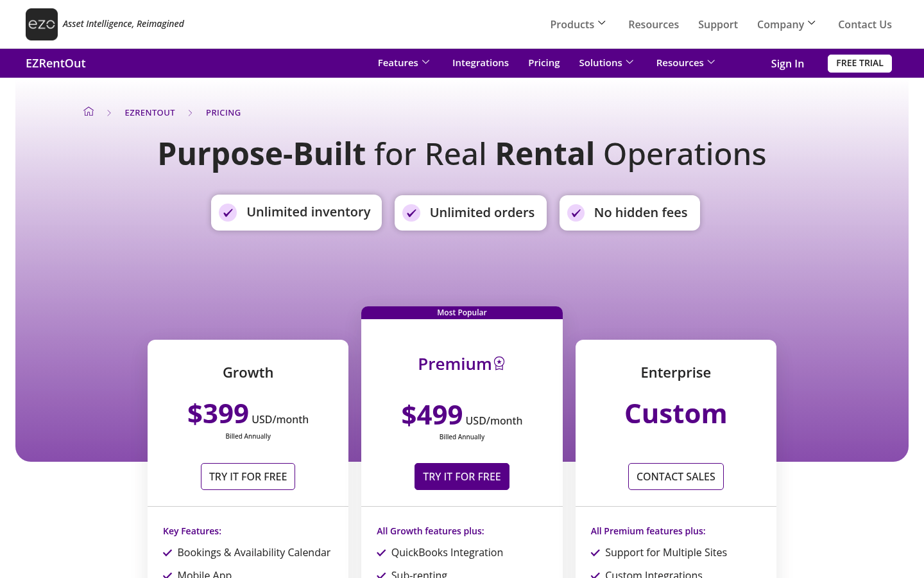This screenshot has height=578, width=924.
Task: Click the Enterprise plan title
Action: tap(676, 372)
